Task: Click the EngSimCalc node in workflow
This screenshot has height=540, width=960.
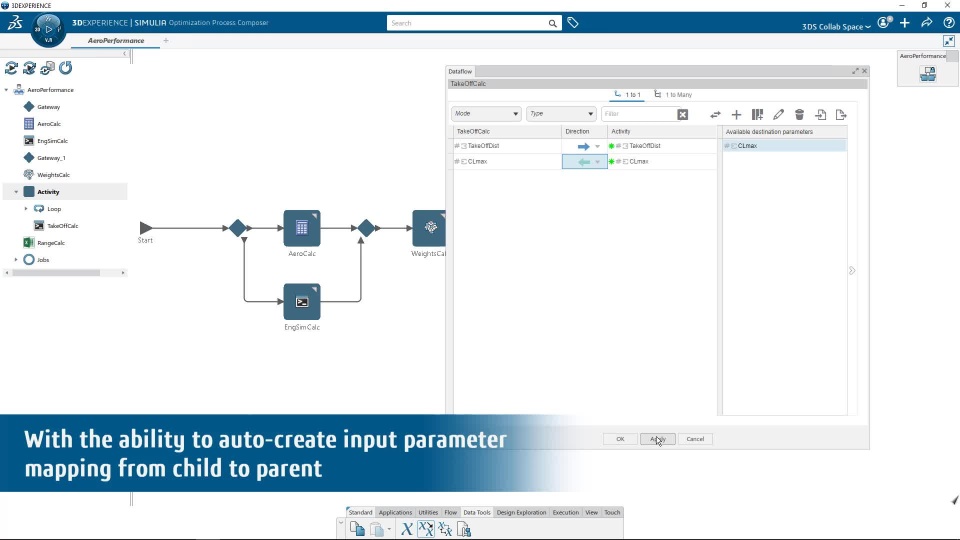Action: click(302, 301)
